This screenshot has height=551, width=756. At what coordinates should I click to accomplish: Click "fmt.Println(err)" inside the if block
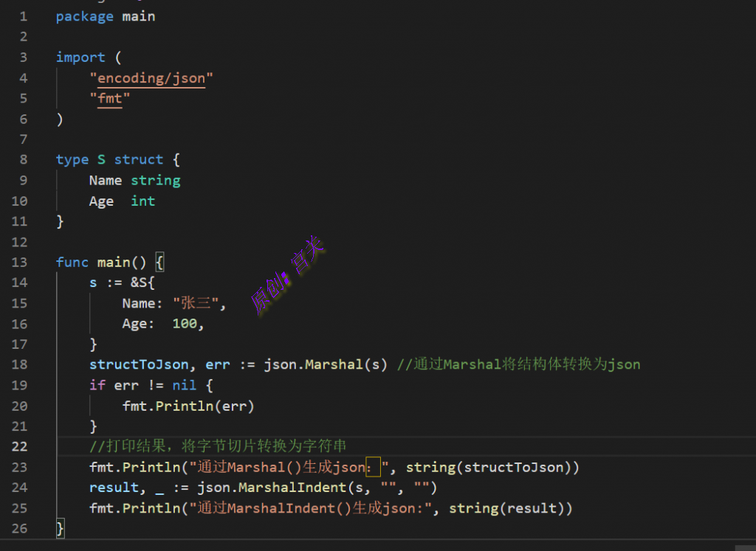(188, 406)
